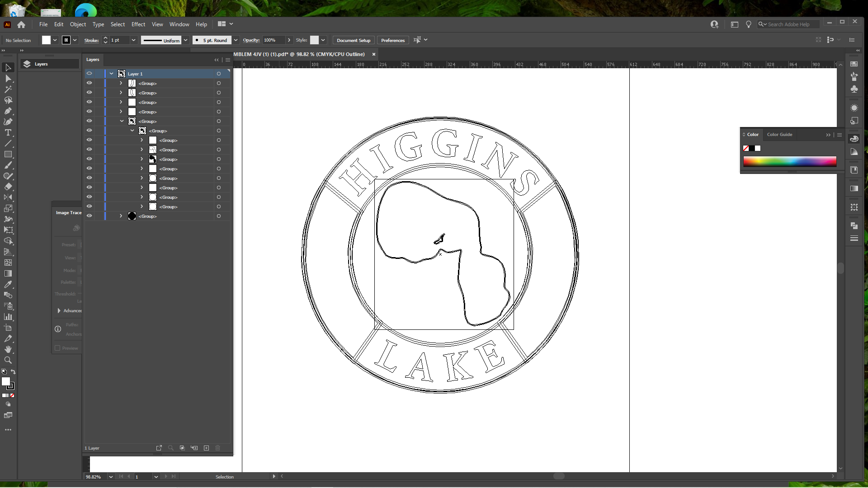Click the Preferences button
The image size is (868, 488).
point(393,40)
